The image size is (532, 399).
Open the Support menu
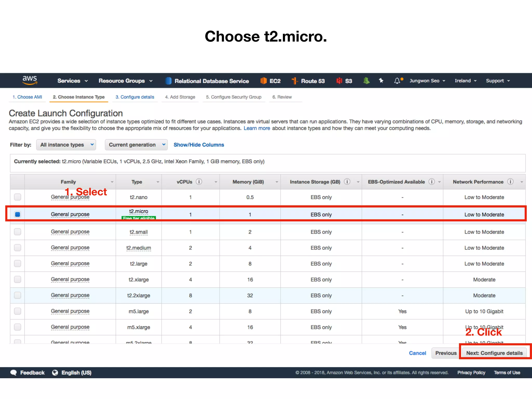pos(498,81)
